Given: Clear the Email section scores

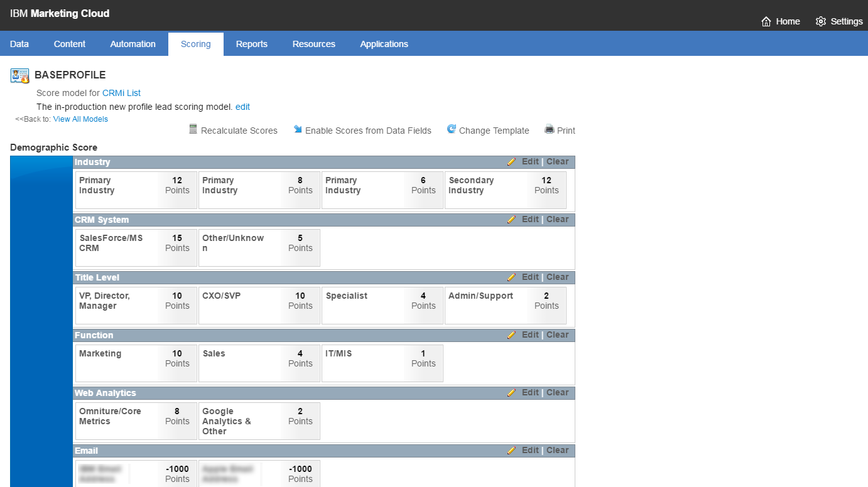Looking at the screenshot, I should pyautogui.click(x=557, y=450).
